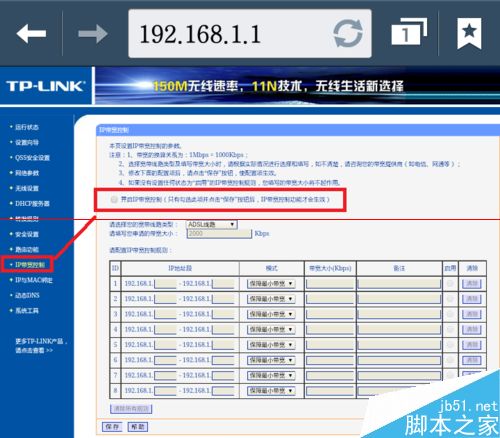
Task: Tick the enable checkbox for rule 1
Action: click(450, 284)
